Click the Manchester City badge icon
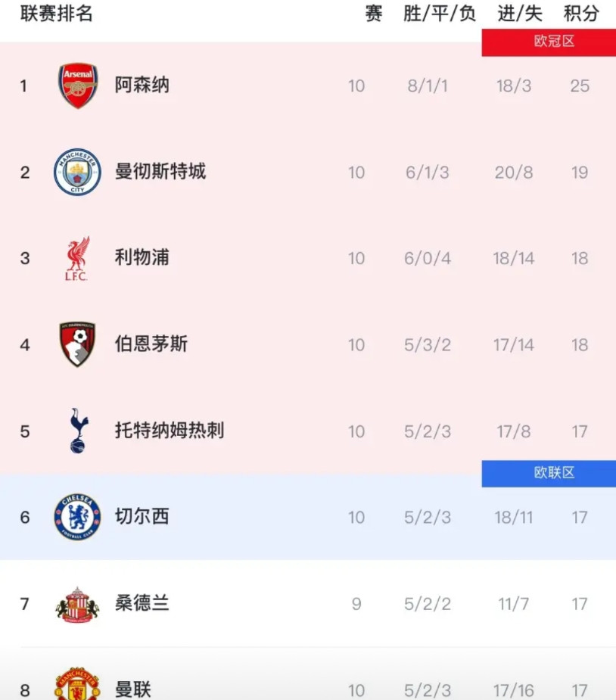Viewport: 616px width, 700px height. [78, 172]
